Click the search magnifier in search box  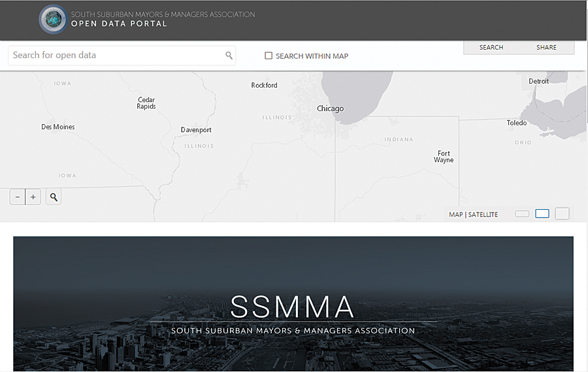229,56
